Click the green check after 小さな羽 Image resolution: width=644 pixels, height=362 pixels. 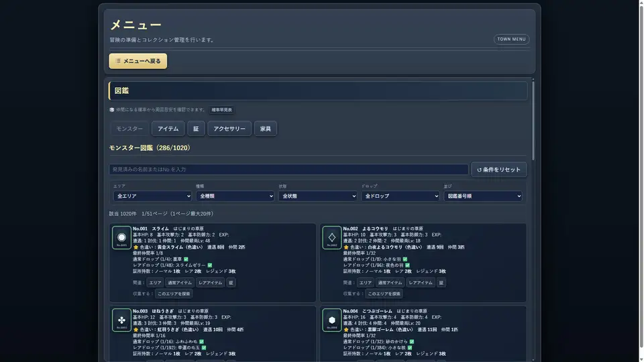(405, 259)
